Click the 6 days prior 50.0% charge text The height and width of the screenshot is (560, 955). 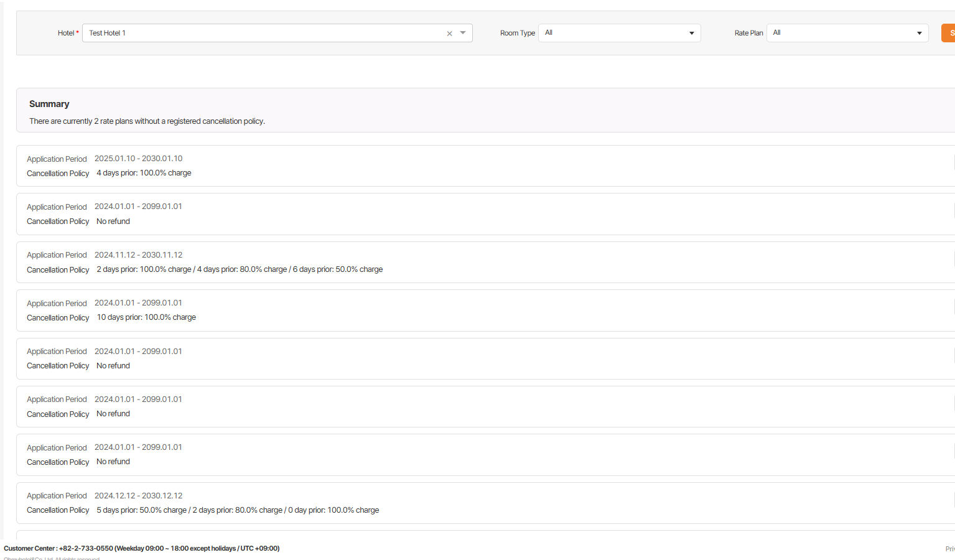tap(338, 269)
